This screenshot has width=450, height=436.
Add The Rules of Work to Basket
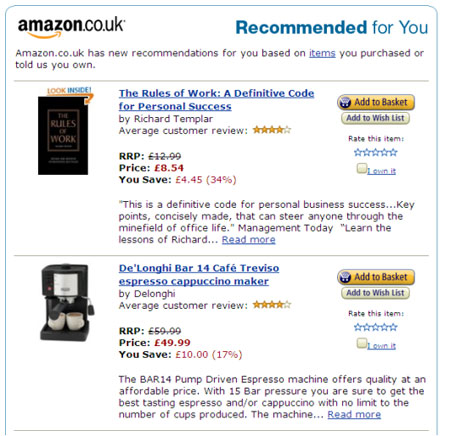pos(376,102)
